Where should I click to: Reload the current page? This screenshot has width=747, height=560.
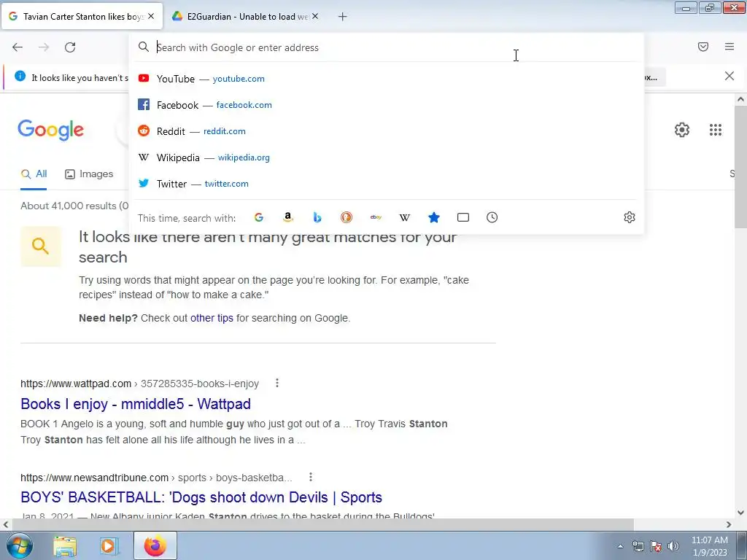pyautogui.click(x=70, y=47)
